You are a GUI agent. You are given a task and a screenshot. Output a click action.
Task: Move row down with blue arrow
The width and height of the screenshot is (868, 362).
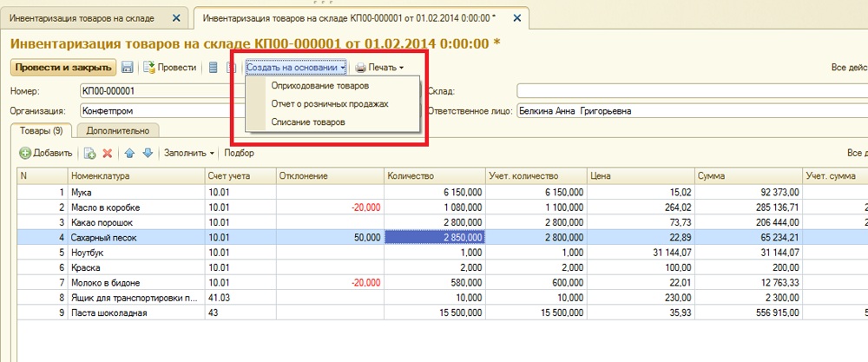pyautogui.click(x=148, y=153)
